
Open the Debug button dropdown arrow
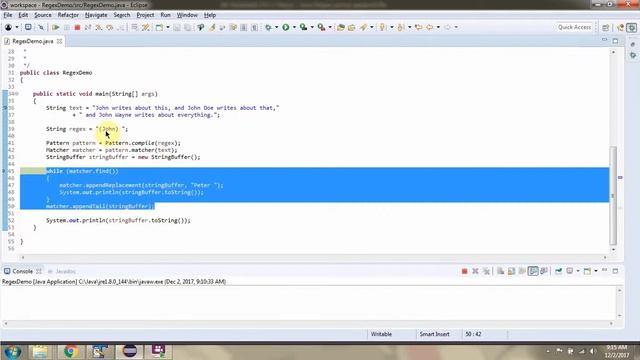276,27
